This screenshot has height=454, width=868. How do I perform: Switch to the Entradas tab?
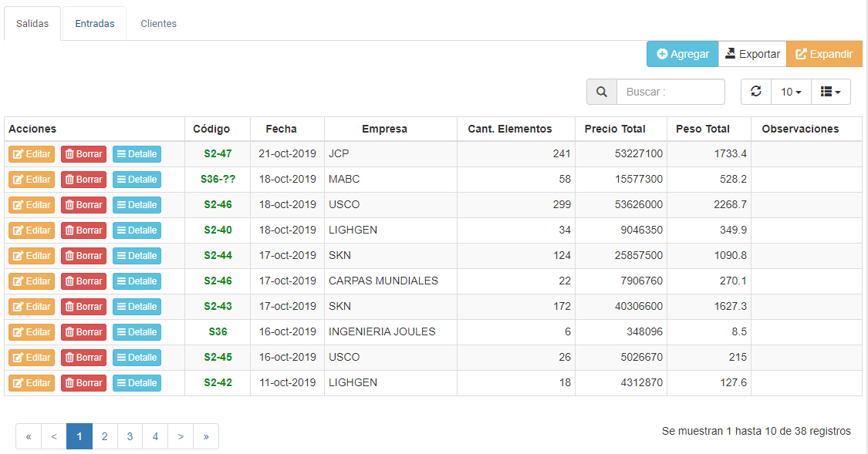coord(95,24)
